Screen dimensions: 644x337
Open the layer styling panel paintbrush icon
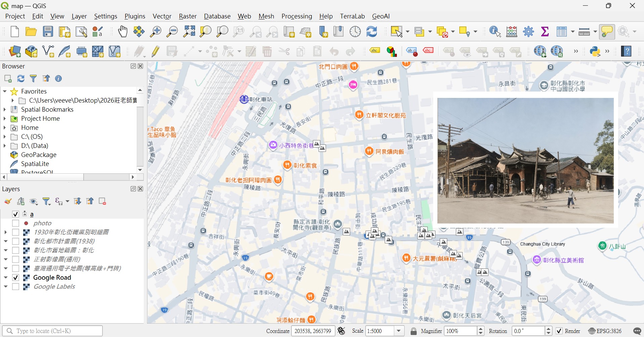point(8,201)
